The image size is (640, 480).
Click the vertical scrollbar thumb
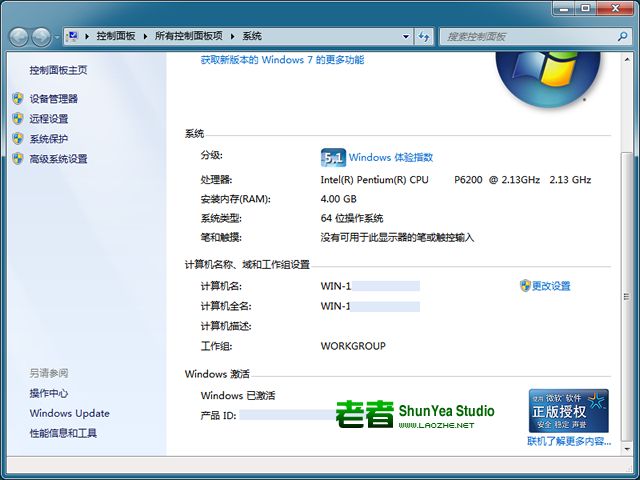point(627,297)
